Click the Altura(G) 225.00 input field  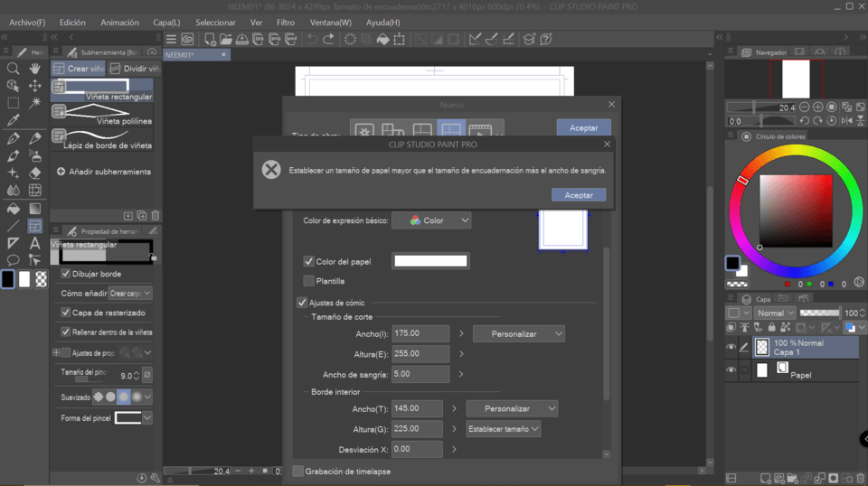click(x=418, y=428)
